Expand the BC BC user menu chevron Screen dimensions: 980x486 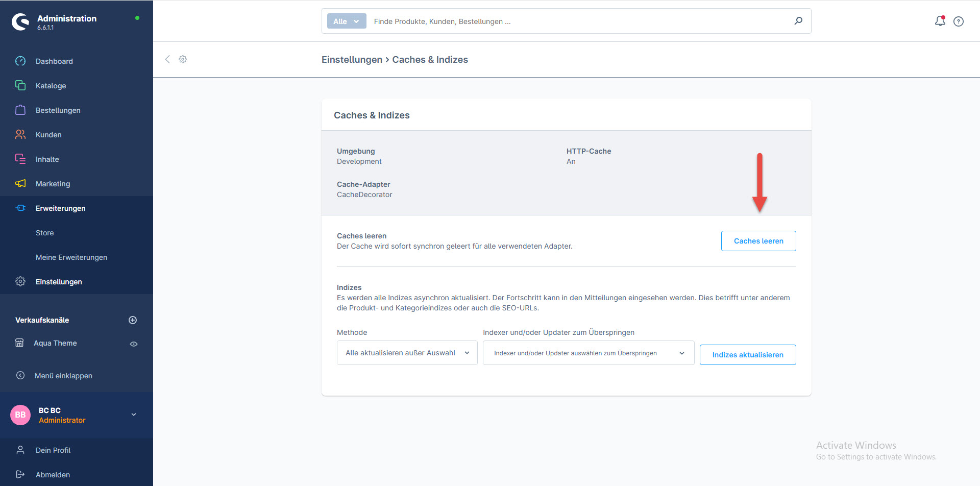pos(134,415)
